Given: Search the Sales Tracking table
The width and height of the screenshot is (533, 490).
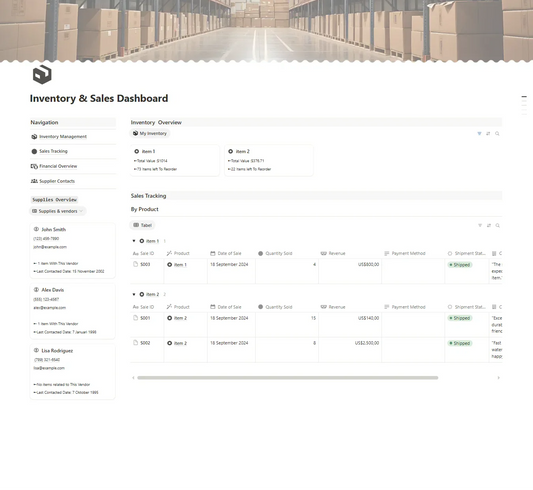Looking at the screenshot, I should [498, 225].
